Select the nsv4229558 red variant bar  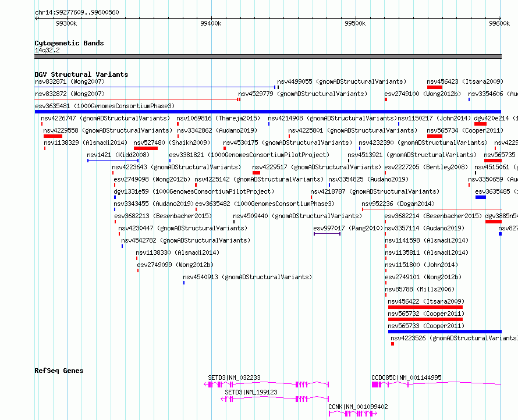pos(53,136)
